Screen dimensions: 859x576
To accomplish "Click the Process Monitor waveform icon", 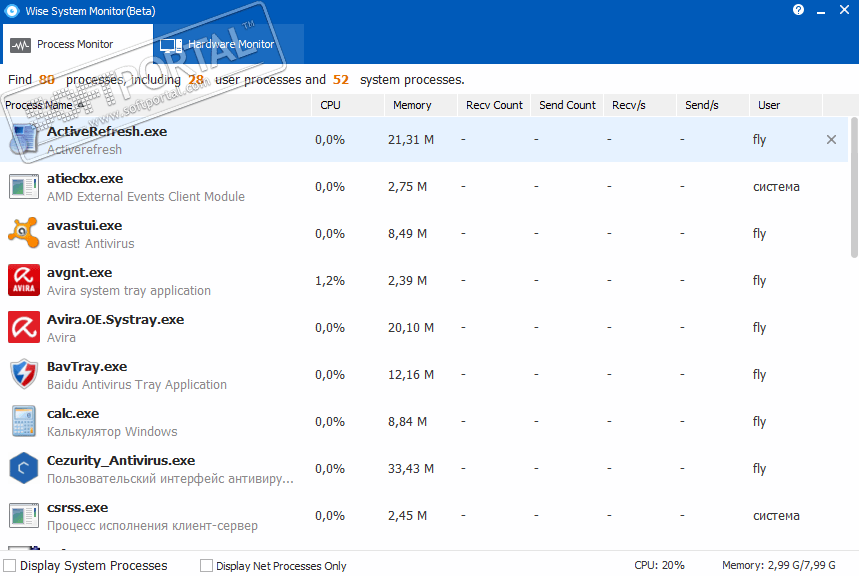I will (21, 45).
